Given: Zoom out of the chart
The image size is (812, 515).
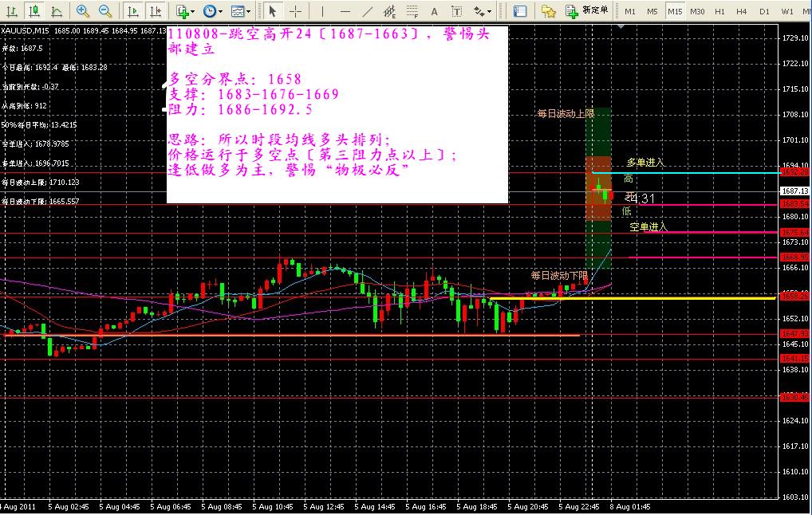Looking at the screenshot, I should click(105, 11).
